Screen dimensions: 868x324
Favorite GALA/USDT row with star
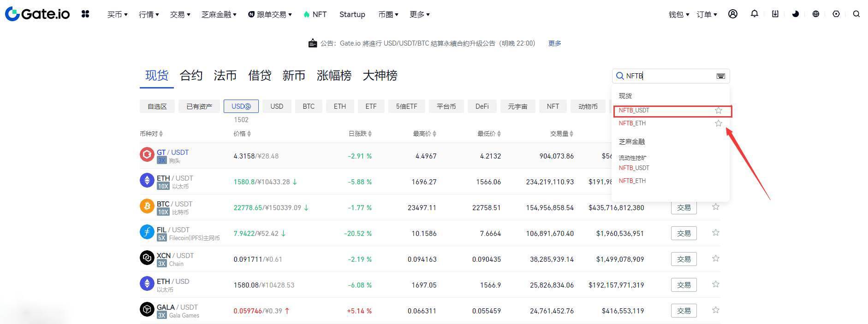pos(716,310)
